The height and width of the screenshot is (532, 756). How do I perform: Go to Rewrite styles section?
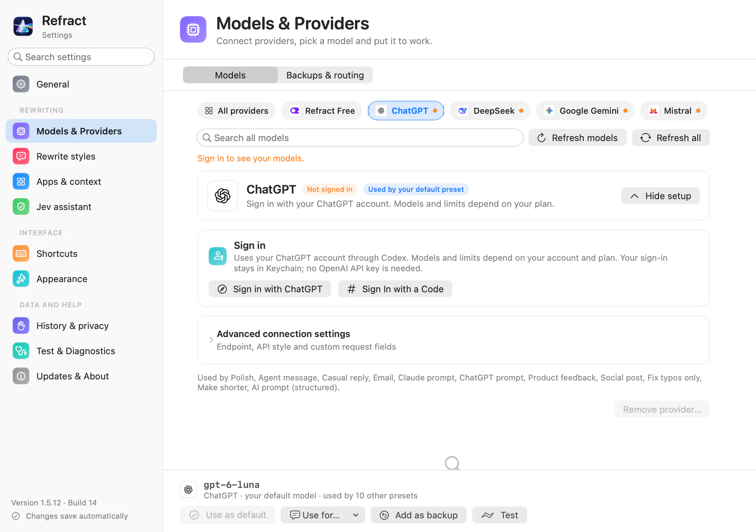81,156
